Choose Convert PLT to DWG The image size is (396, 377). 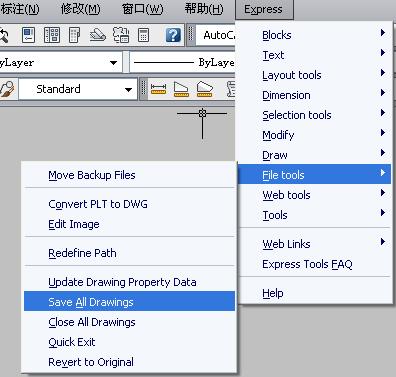[129, 204]
